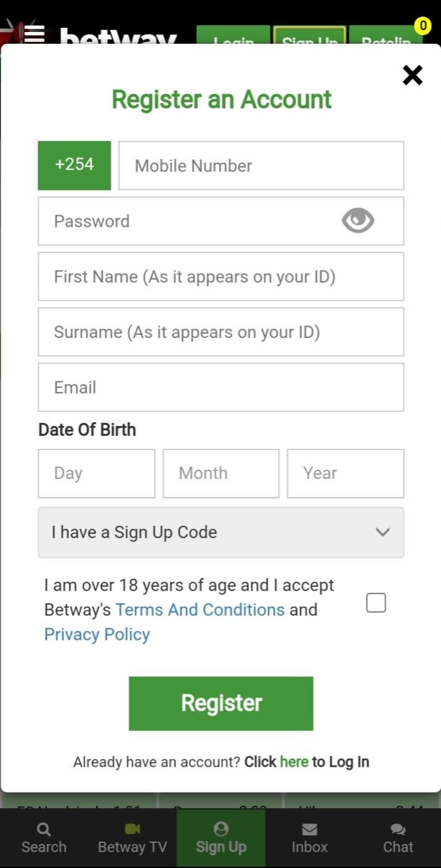This screenshot has height=868, width=441.
Task: Focus the Mobile Number input field
Action: click(x=260, y=165)
